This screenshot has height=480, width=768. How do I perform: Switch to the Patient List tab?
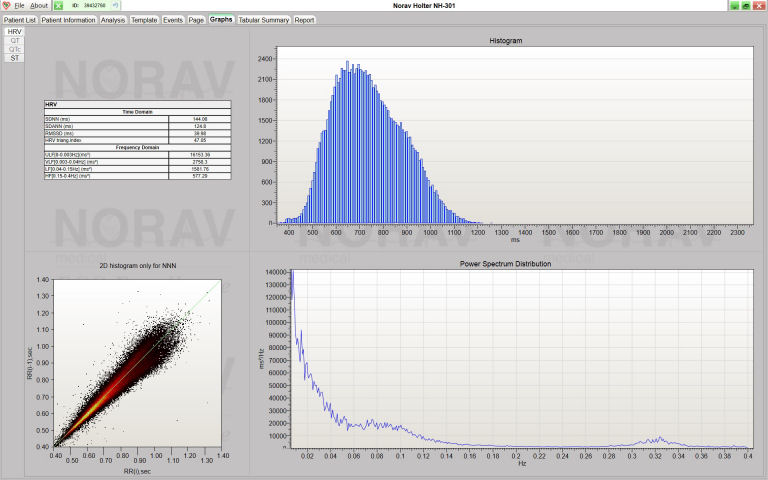19,19
